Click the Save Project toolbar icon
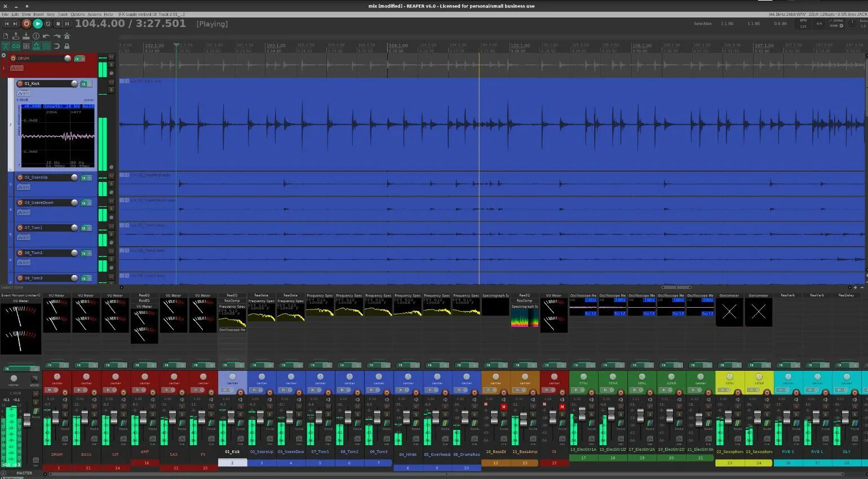 tap(26, 36)
